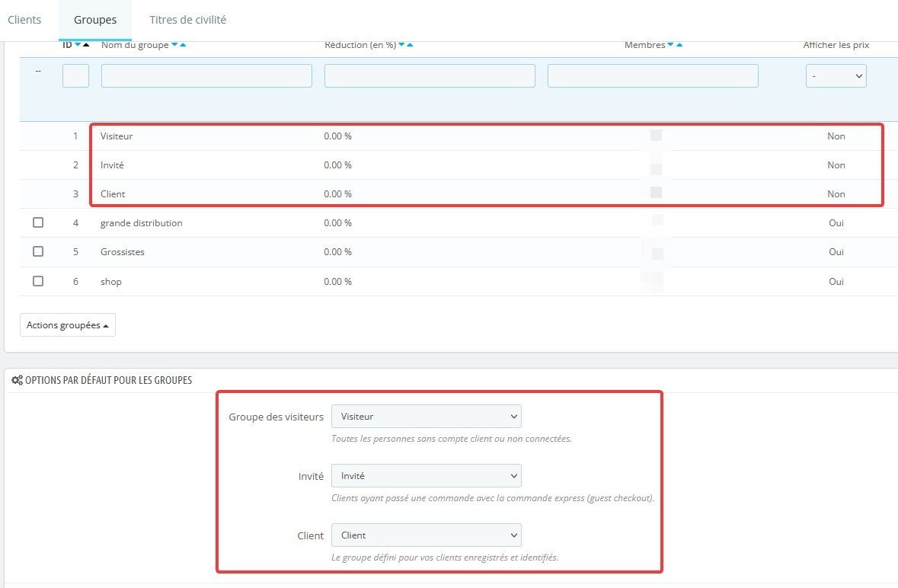898x588 pixels.
Task: Sort ID column ascending arrow
Action: 86,45
